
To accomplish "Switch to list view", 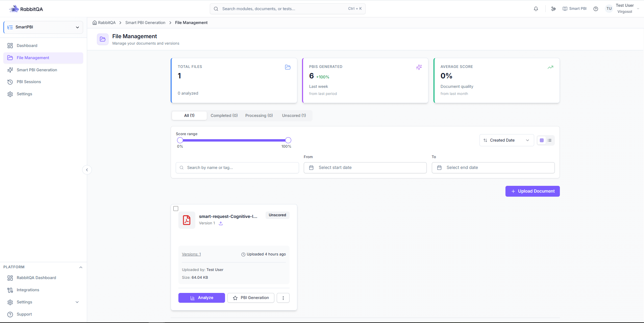I will coord(550,140).
